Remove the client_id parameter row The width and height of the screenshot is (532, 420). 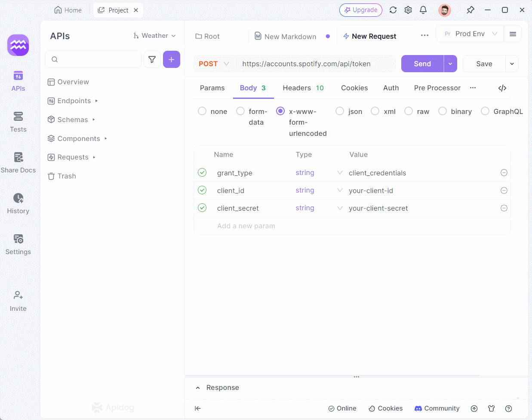[504, 190]
